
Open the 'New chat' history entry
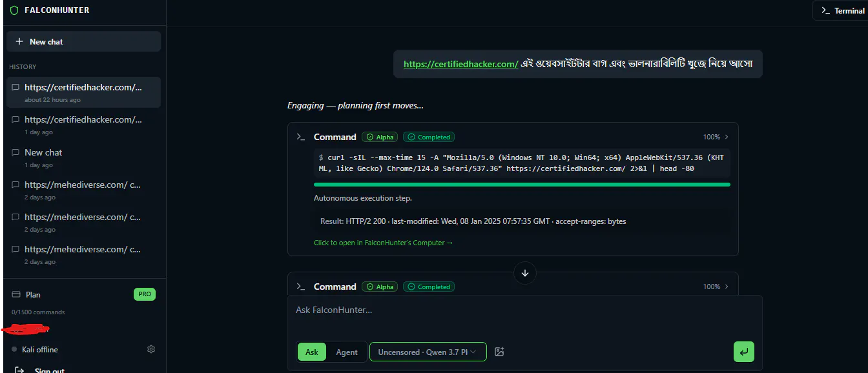tap(83, 157)
